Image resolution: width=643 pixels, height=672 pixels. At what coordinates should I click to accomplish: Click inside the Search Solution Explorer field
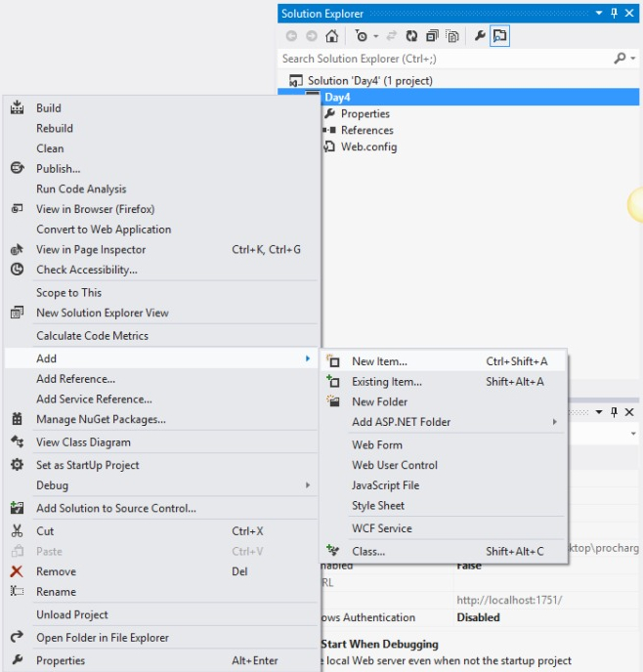coord(446,59)
